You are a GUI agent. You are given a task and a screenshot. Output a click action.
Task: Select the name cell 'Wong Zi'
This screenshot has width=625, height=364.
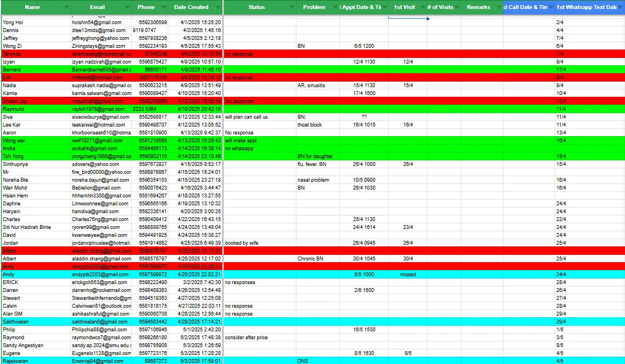coord(36,46)
